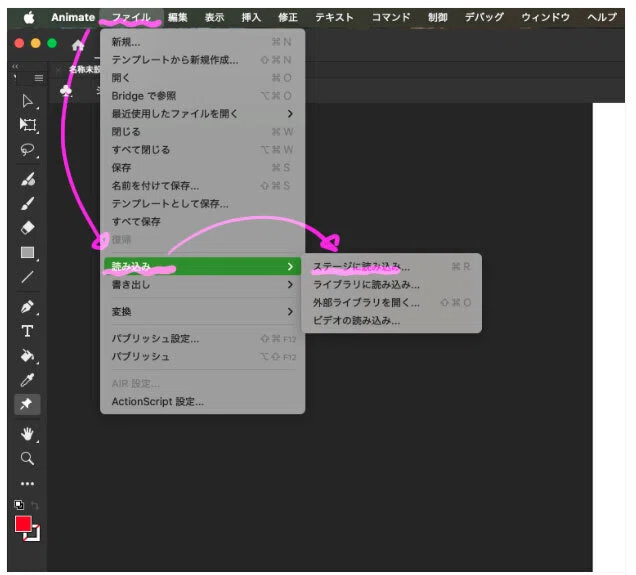The height and width of the screenshot is (575, 636).
Task: Expand the 読み込み submenu arrow
Action: pyautogui.click(x=290, y=266)
